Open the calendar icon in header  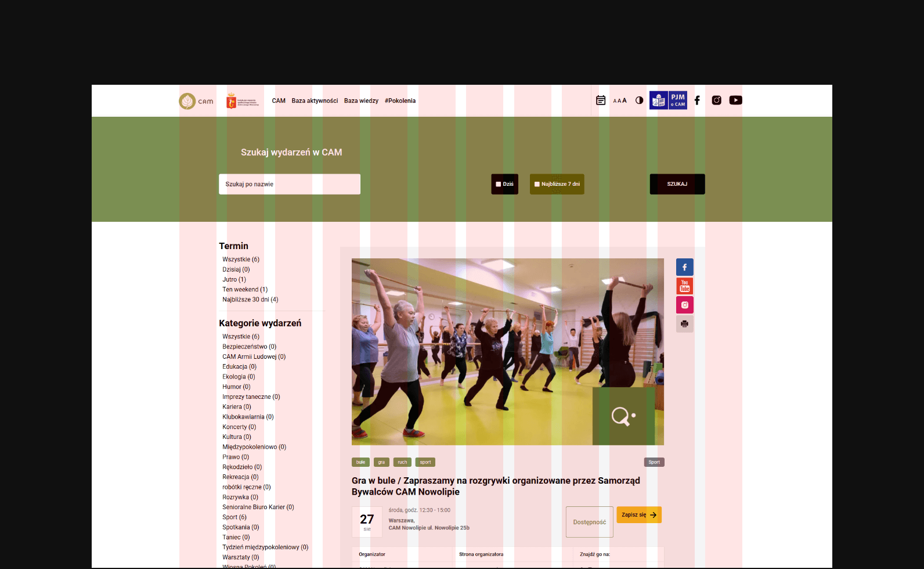(x=601, y=100)
